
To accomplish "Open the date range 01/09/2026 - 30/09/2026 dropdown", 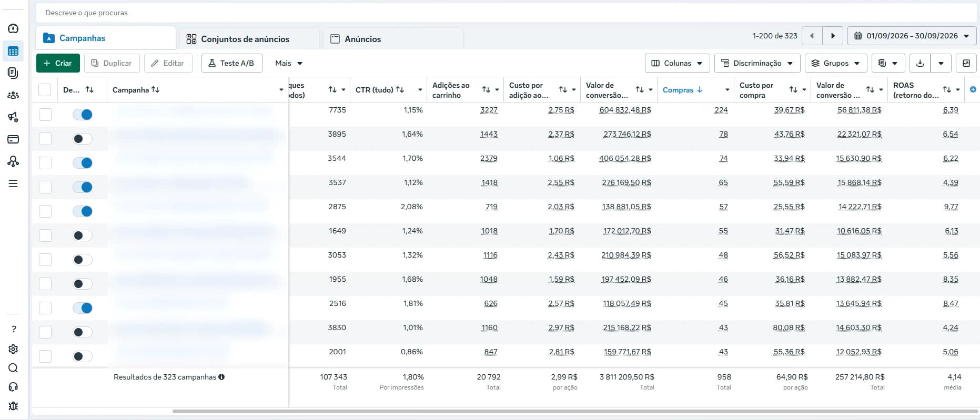I will click(912, 36).
